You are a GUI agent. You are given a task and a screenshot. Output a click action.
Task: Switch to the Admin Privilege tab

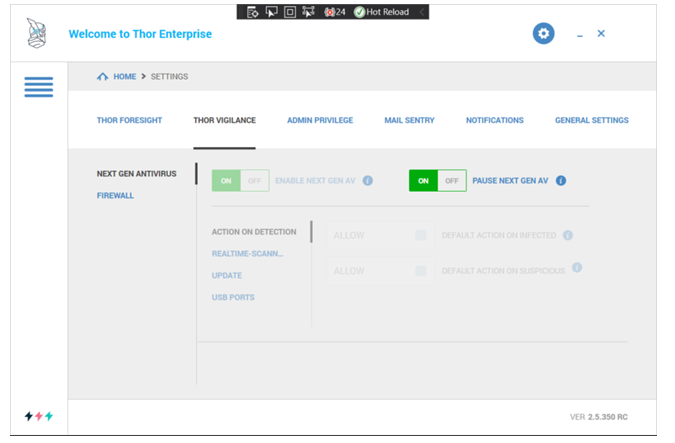pyautogui.click(x=320, y=121)
